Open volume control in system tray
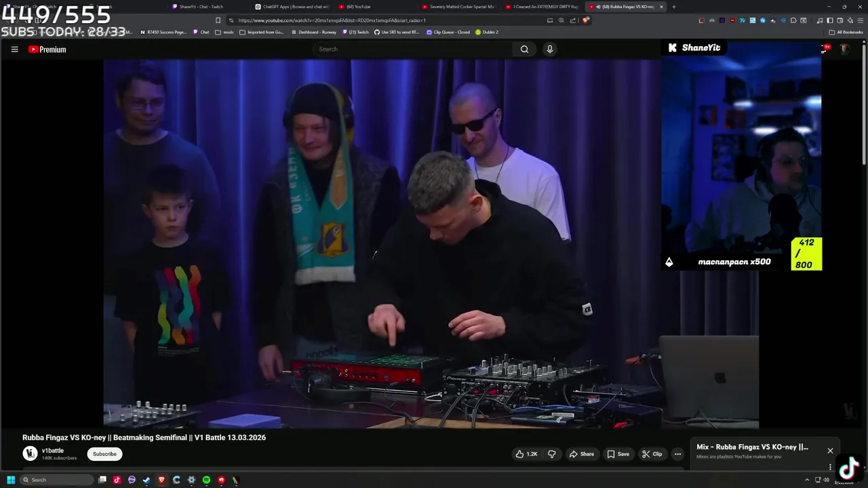This screenshot has height=488, width=868. pyautogui.click(x=825, y=480)
